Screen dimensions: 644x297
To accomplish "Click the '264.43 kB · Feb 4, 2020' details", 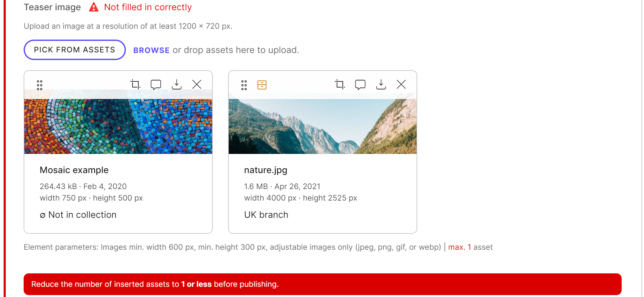I will (83, 187).
